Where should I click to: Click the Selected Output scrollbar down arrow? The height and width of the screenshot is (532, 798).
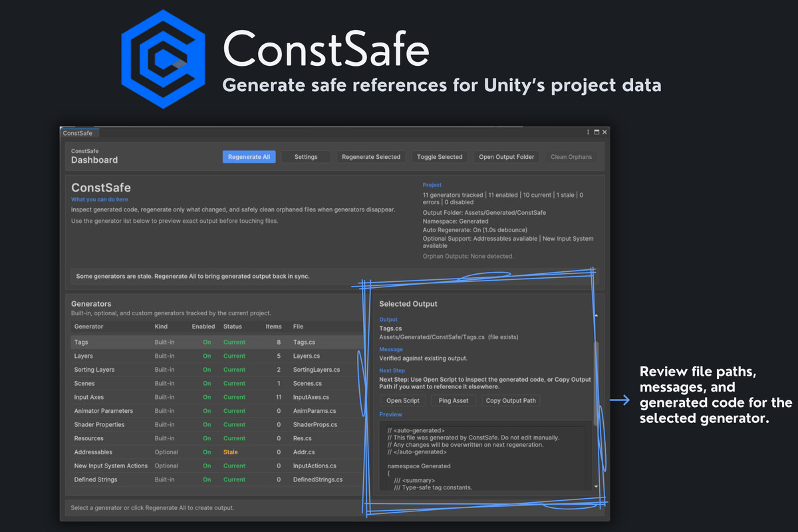coord(596,486)
